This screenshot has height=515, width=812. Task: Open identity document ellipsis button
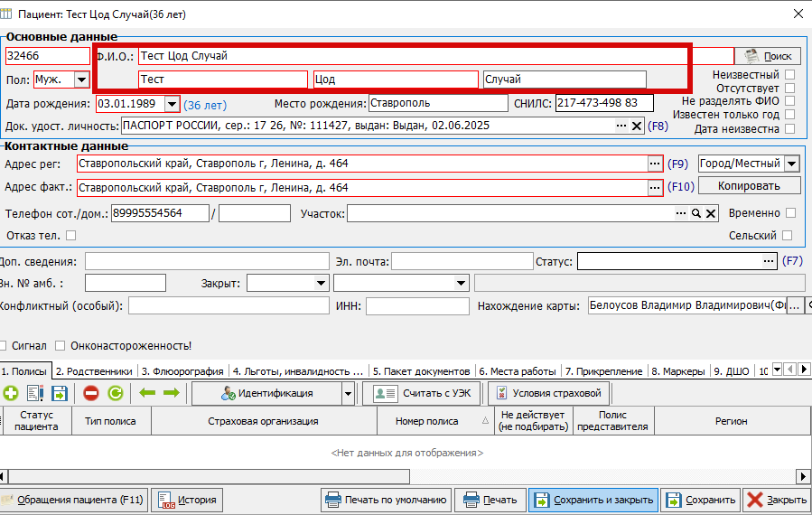pos(621,126)
